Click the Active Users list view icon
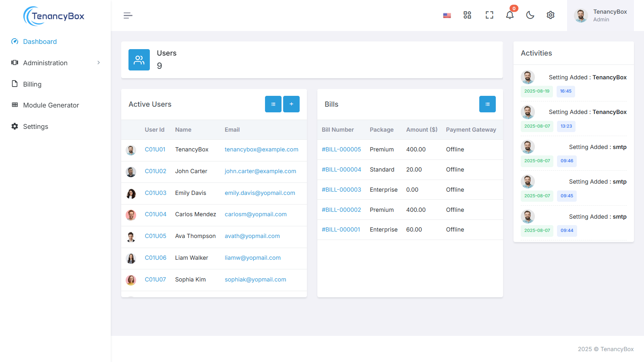This screenshot has height=362, width=644. (273, 104)
